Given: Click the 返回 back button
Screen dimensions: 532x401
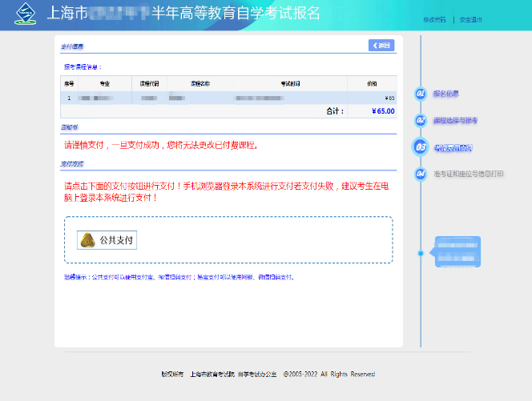Looking at the screenshot, I should [x=381, y=46].
